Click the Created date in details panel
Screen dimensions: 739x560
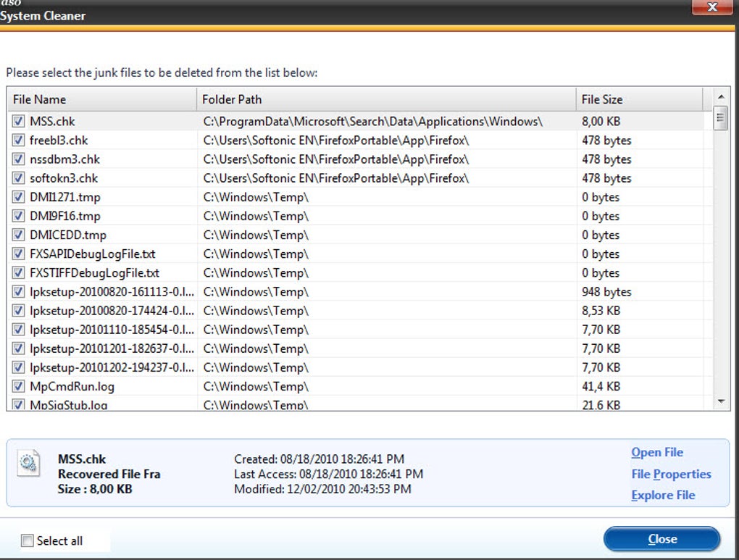[x=319, y=459]
